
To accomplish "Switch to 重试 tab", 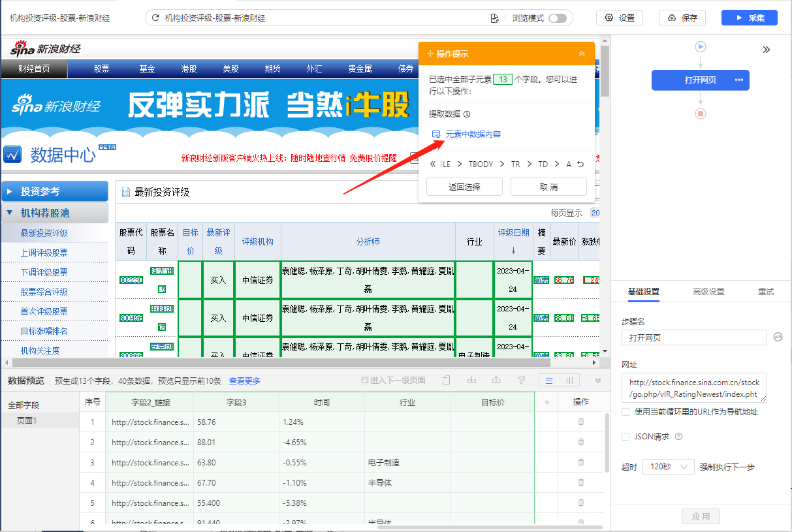I will click(x=766, y=292).
